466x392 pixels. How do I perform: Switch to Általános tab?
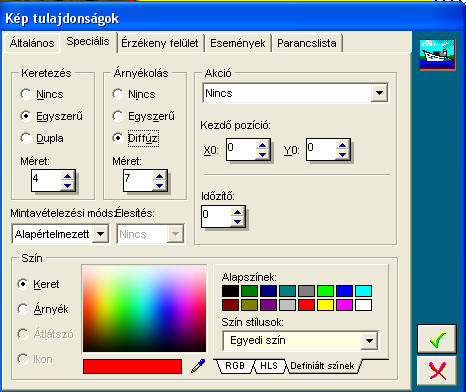pos(32,43)
